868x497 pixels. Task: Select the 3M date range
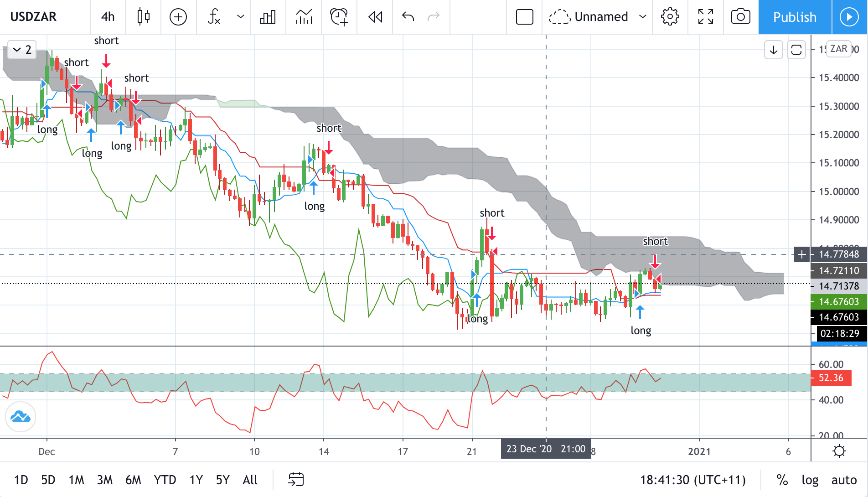pos(105,480)
